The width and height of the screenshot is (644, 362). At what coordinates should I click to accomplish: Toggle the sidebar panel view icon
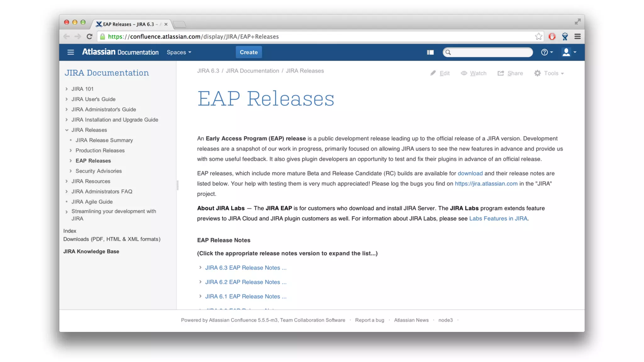tap(430, 52)
